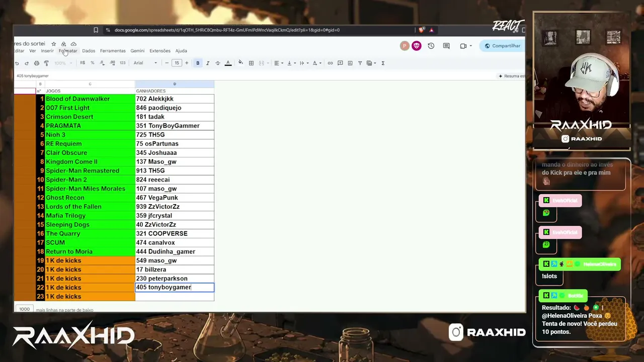Open the zoom level dropdown

[63, 63]
